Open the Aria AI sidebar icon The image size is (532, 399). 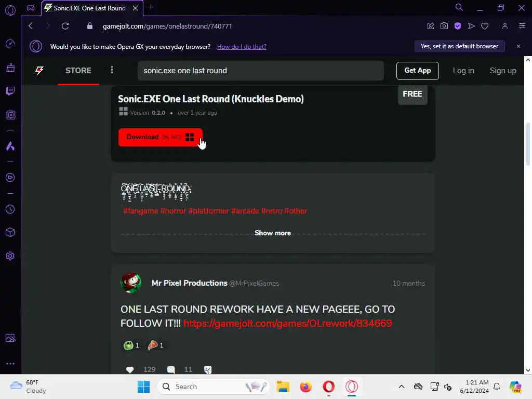click(10, 146)
